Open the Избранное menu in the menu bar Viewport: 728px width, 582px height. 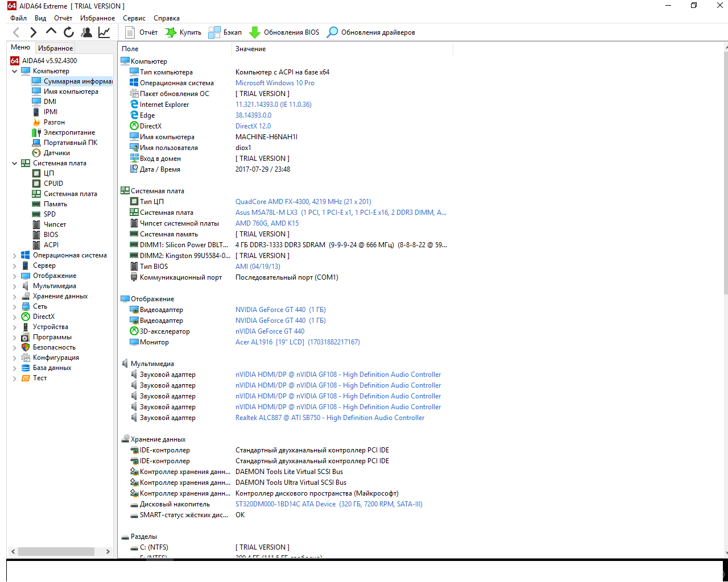coord(98,18)
